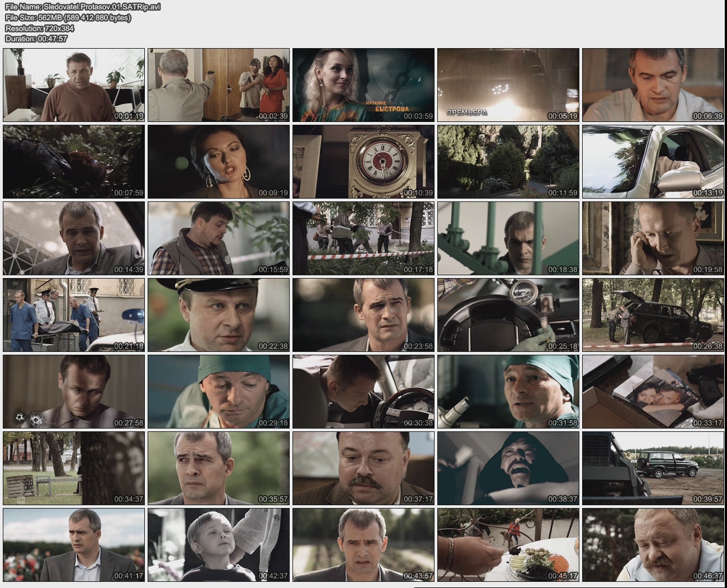Open the stretcher scene thumbnail at 00:21:18
Screen dimensions: 727x588
[x=73, y=315]
